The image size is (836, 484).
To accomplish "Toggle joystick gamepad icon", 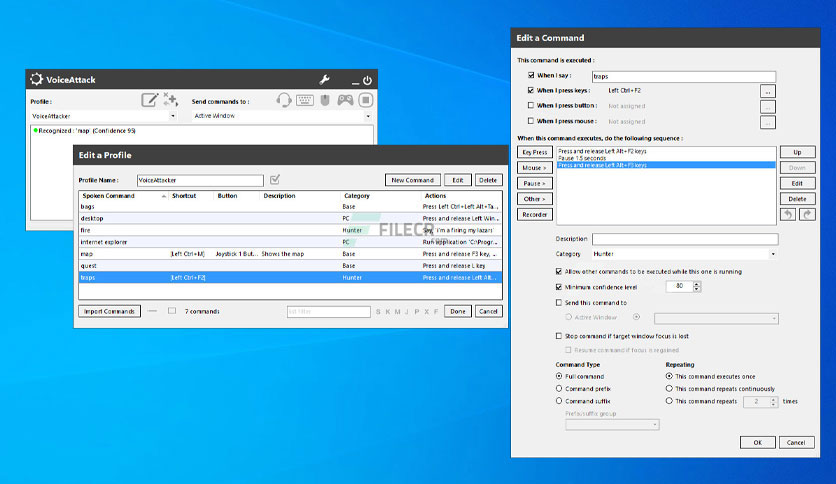I will (345, 100).
